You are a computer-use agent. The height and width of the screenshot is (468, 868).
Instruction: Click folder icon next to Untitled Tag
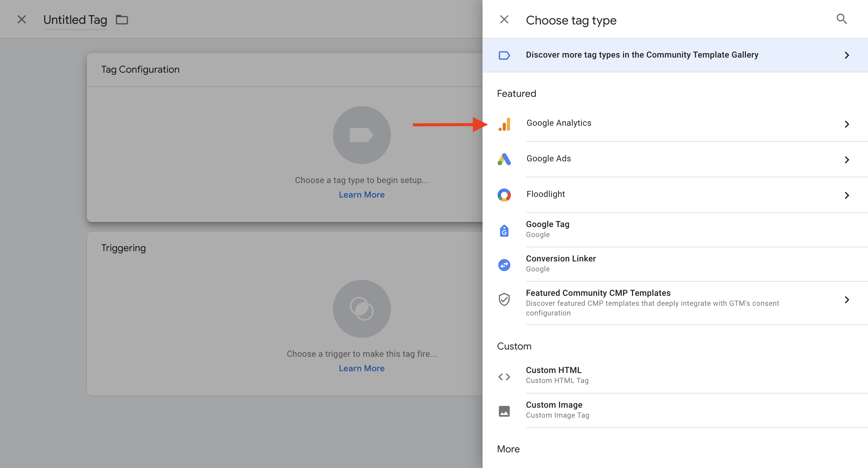122,20
